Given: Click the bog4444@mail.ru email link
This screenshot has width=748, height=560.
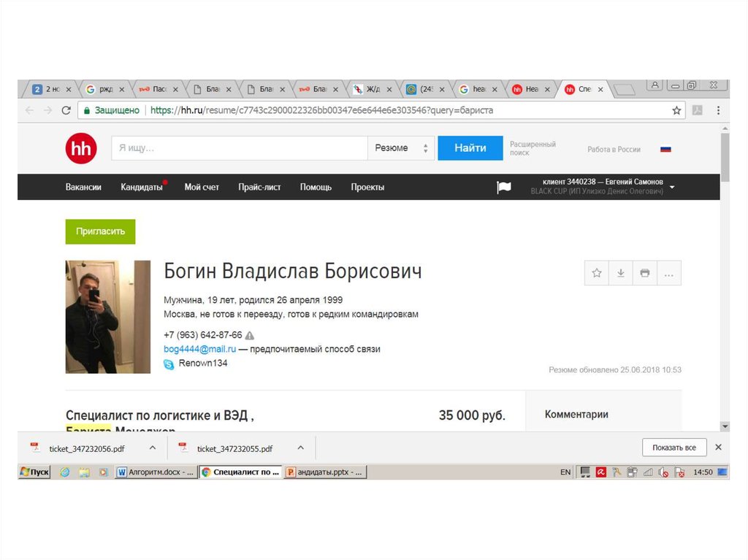Looking at the screenshot, I should click(196, 349).
